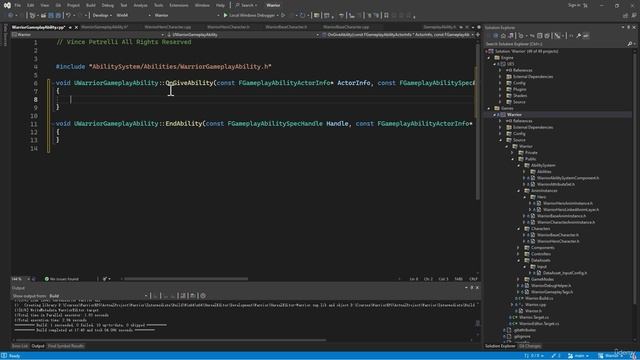Select the AbilitySystem folder
This screenshot has width=640, height=360.
point(543,165)
